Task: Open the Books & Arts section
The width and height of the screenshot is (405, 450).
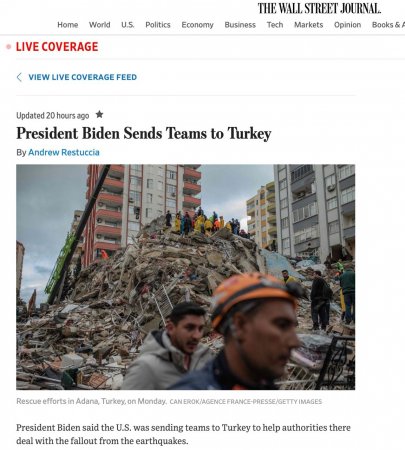Action: 388,25
